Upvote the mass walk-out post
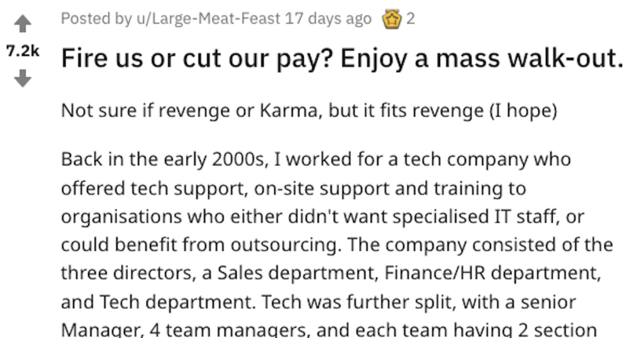The height and width of the screenshot is (338, 644). [23, 24]
